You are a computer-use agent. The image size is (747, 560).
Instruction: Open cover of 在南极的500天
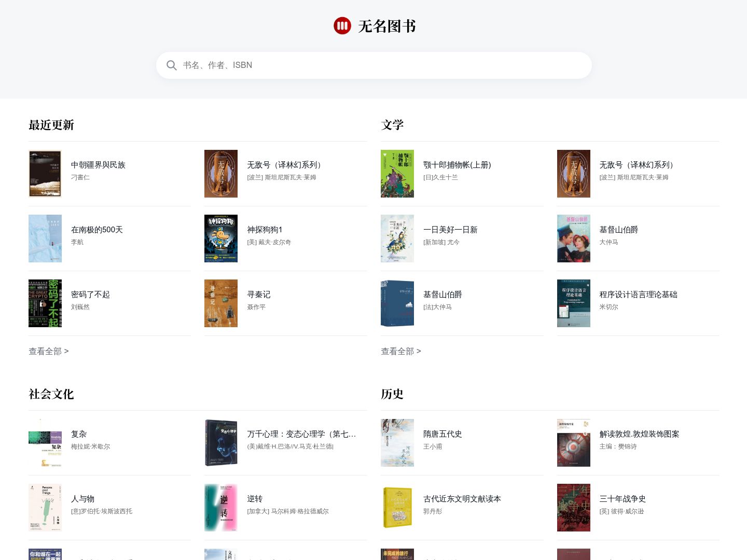coord(45,239)
